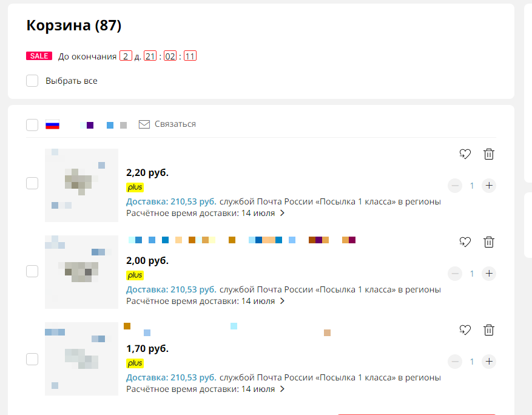The height and width of the screenshot is (415, 532).
Task: Check the 1,70 руб. item checkbox
Action: [32, 359]
